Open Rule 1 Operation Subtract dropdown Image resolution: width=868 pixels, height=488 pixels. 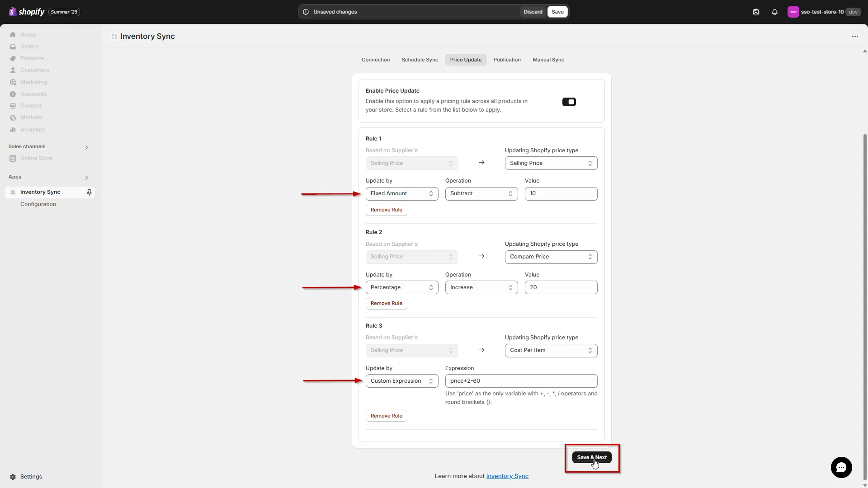pyautogui.click(x=481, y=193)
